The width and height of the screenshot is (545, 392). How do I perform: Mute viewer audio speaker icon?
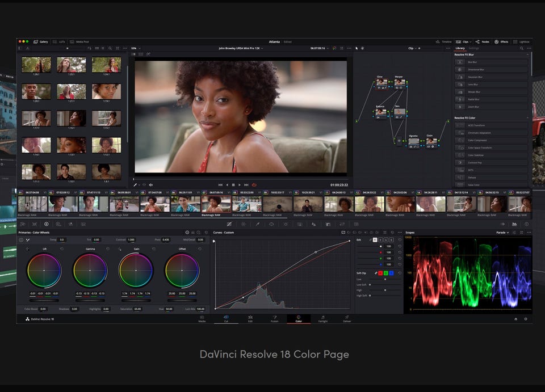click(x=151, y=185)
